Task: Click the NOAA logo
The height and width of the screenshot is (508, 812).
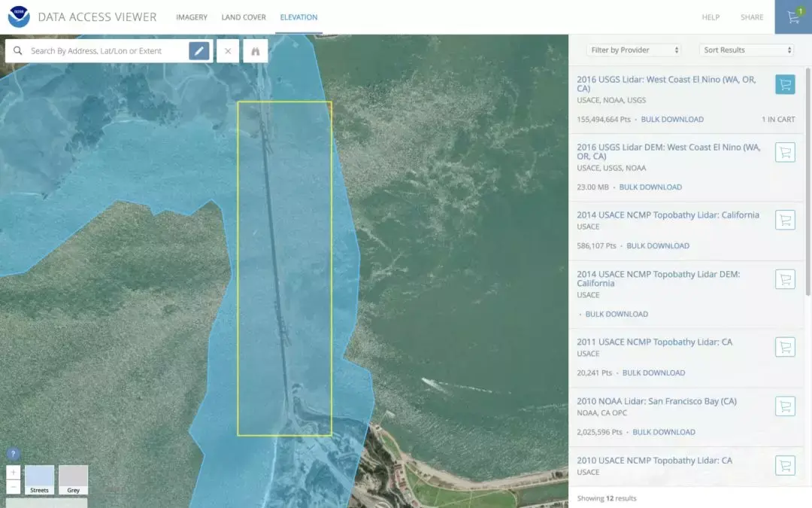Action: pos(18,17)
